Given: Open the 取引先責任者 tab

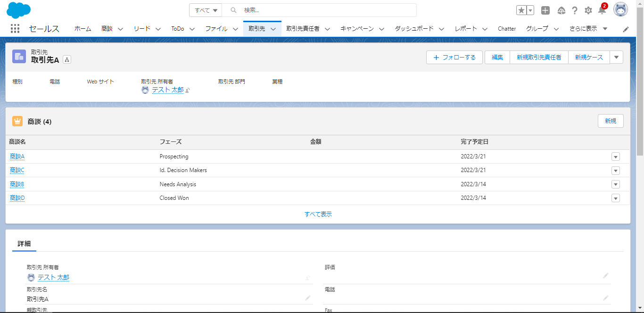Looking at the screenshot, I should [303, 29].
